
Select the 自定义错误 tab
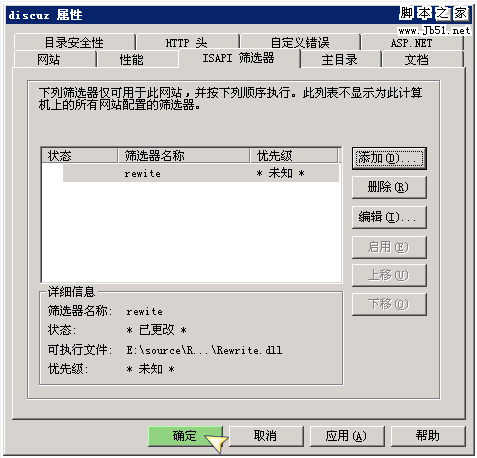[x=300, y=42]
